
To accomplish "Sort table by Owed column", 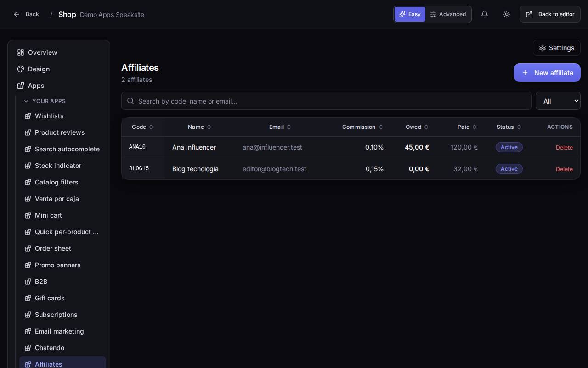I will pos(417,127).
